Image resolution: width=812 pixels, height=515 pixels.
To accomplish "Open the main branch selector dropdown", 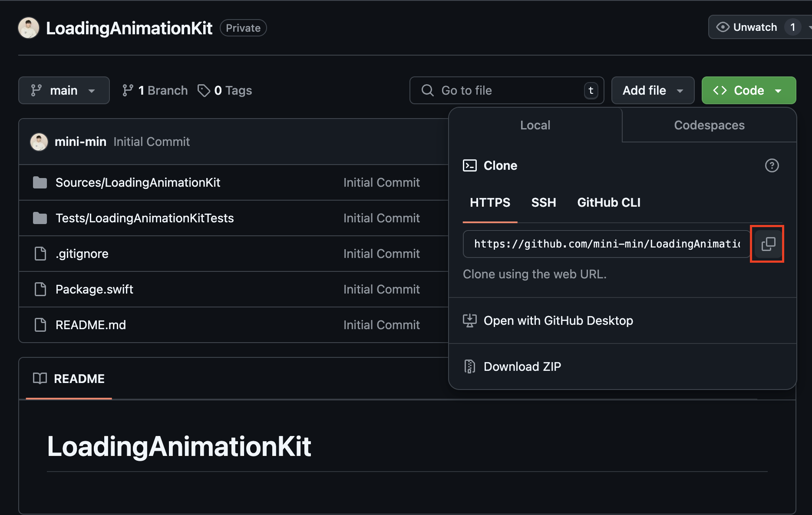I will click(64, 90).
